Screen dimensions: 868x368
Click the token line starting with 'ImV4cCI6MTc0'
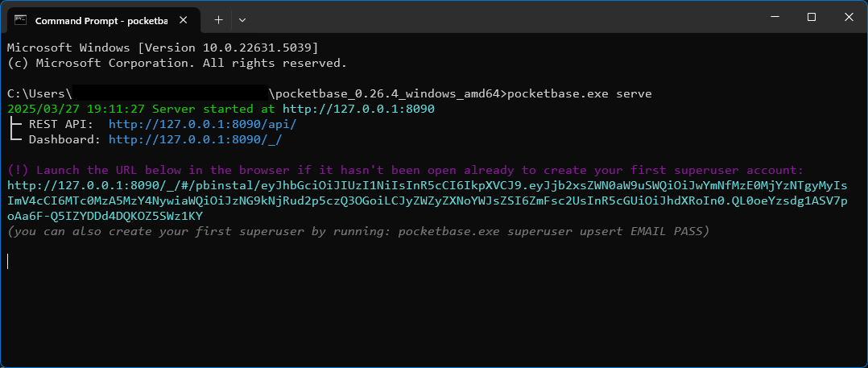[x=428, y=201]
